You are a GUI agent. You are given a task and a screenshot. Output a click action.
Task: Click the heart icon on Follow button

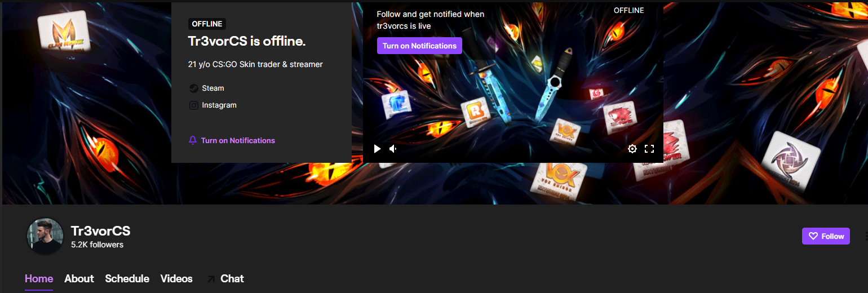click(813, 236)
